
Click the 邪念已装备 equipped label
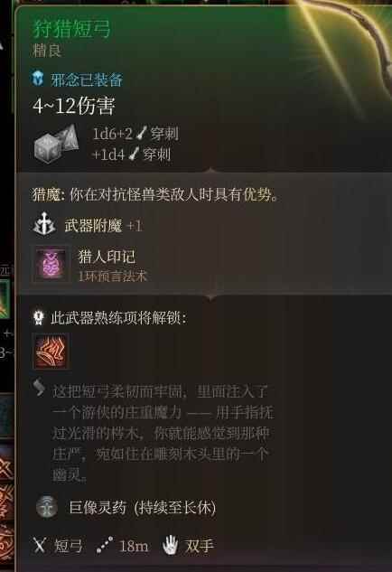click(x=87, y=80)
